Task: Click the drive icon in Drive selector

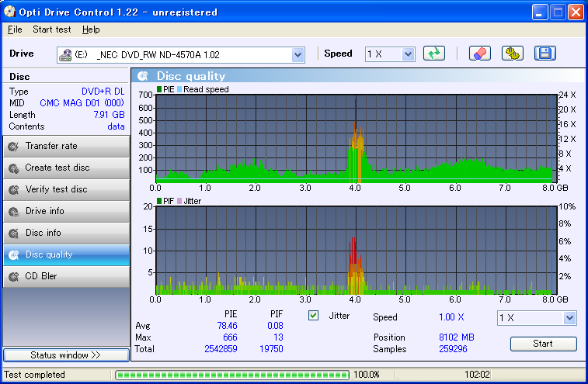Action: (x=65, y=55)
